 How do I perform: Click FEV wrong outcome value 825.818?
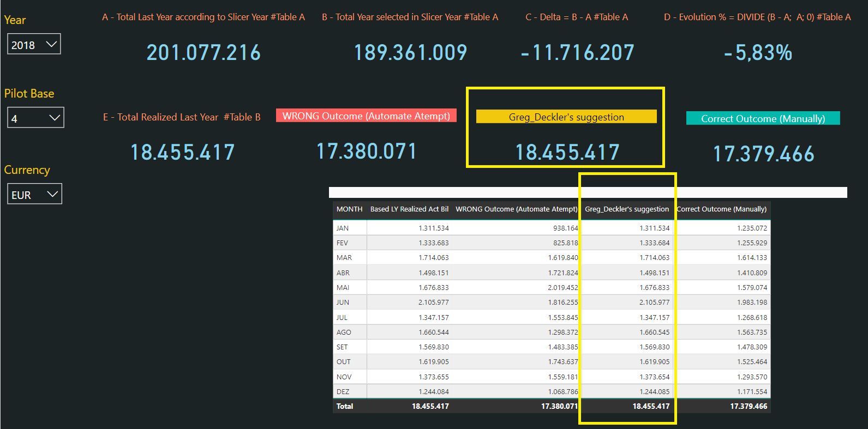pos(565,243)
